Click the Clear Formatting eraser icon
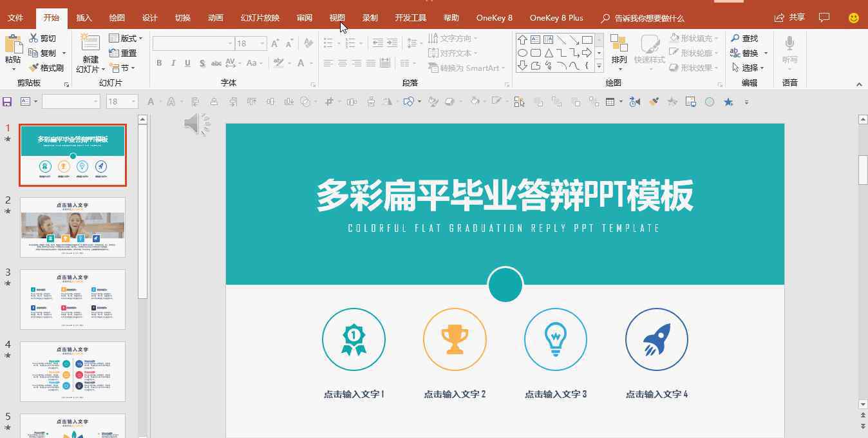This screenshot has width=868, height=438. tap(308, 44)
